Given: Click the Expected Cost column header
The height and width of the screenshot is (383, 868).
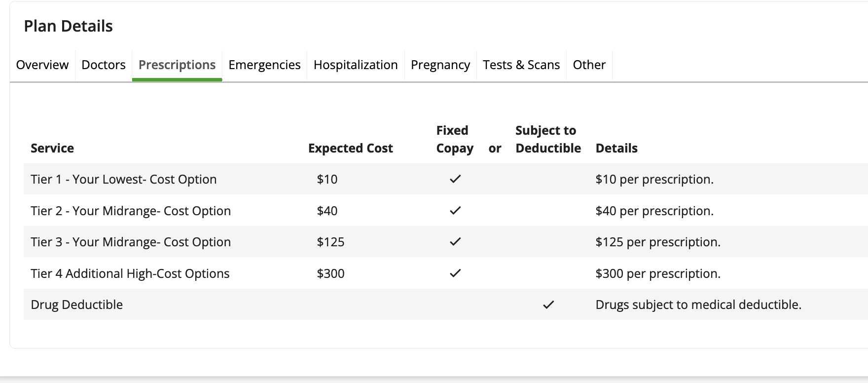Looking at the screenshot, I should (350, 148).
